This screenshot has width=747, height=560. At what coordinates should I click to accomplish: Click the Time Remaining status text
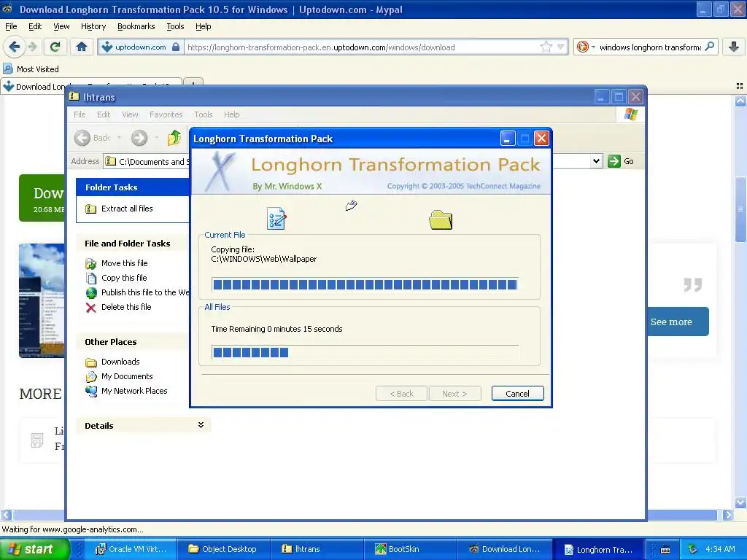pyautogui.click(x=276, y=329)
